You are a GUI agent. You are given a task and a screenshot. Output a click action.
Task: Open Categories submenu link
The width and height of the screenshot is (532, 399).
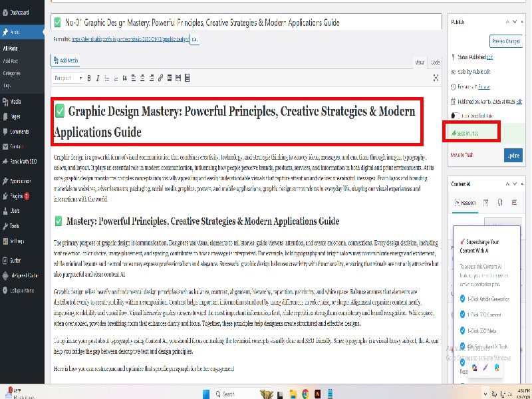[x=12, y=73]
